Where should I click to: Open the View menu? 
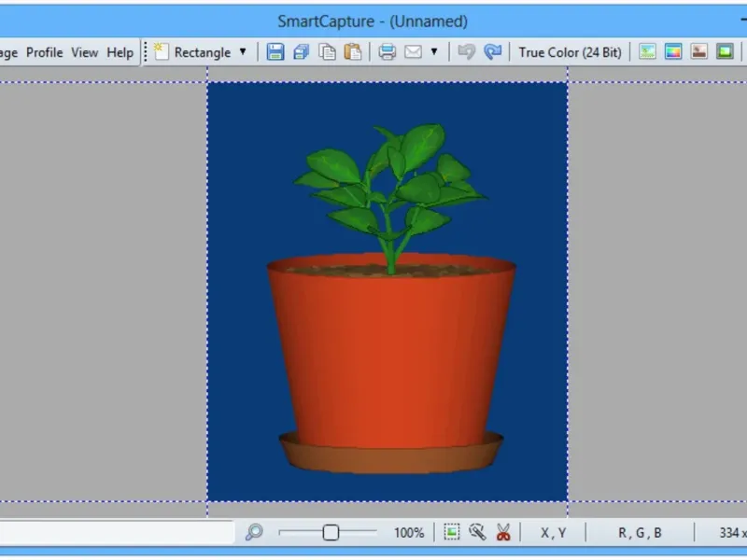[x=84, y=52]
